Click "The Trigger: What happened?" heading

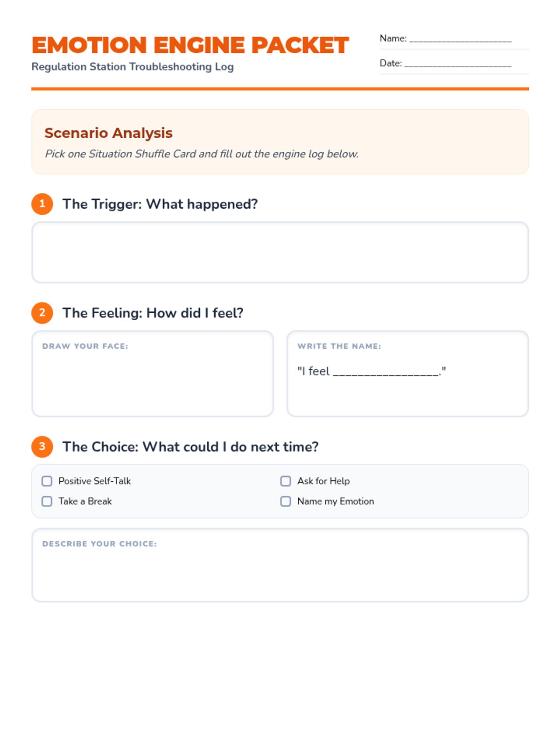[x=160, y=204]
